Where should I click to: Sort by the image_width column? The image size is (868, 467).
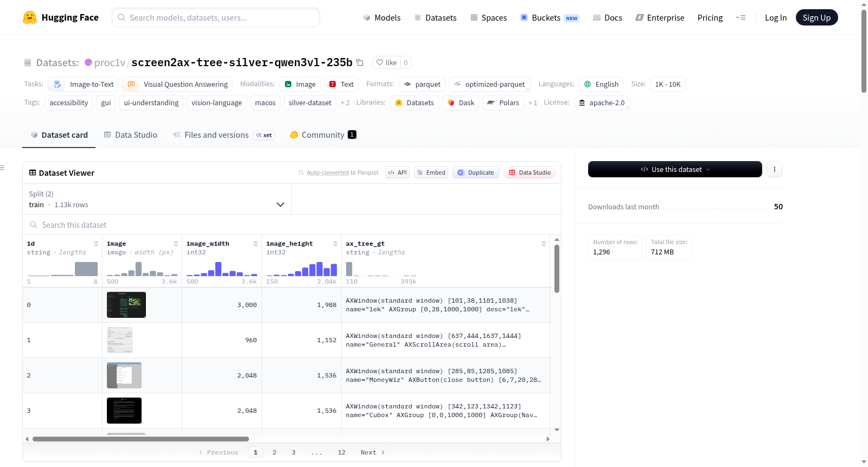point(256,244)
